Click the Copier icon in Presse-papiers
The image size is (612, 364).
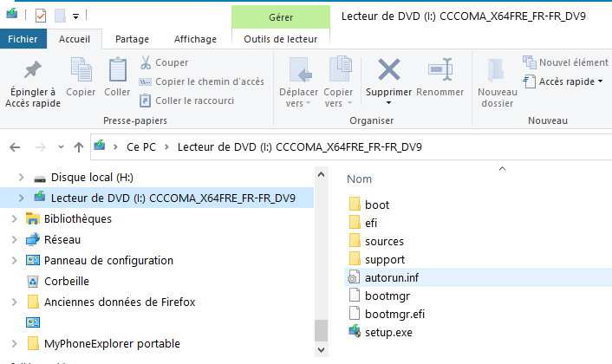tap(81, 71)
